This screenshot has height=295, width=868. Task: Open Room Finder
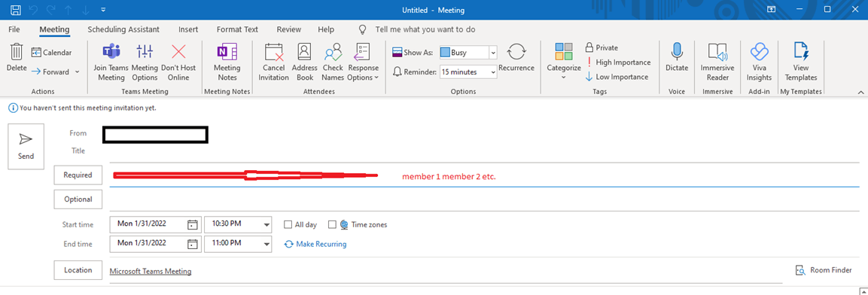pyautogui.click(x=823, y=270)
